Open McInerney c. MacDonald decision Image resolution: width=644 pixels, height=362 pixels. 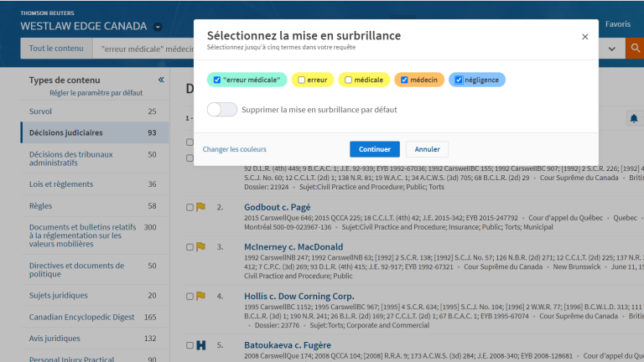pyautogui.click(x=293, y=246)
